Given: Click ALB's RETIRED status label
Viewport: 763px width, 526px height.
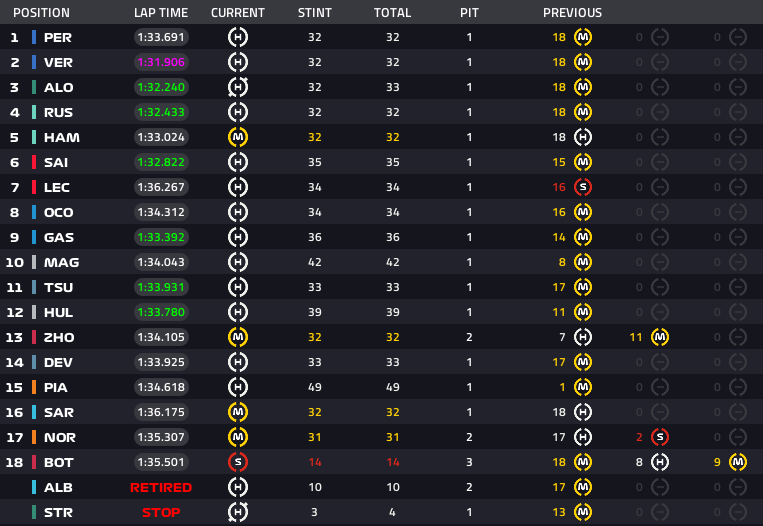Looking at the screenshot, I should tap(161, 488).
